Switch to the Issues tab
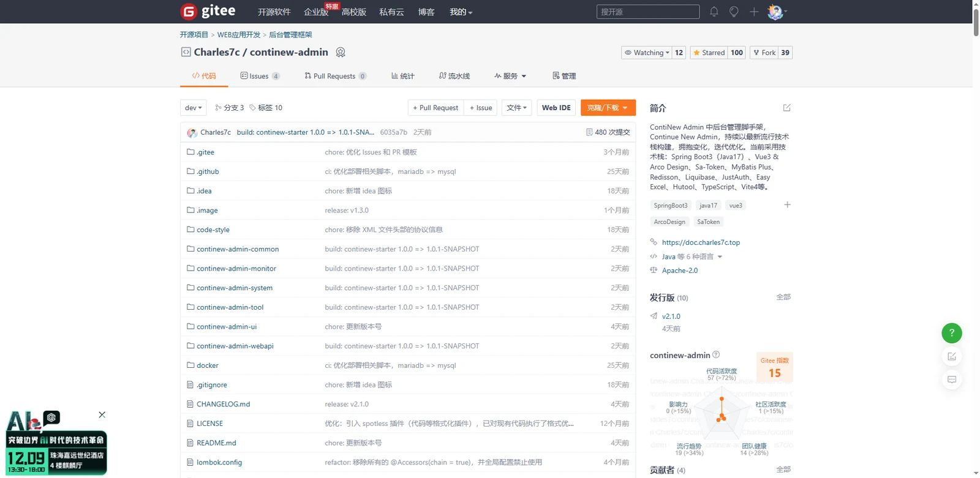 click(x=260, y=76)
